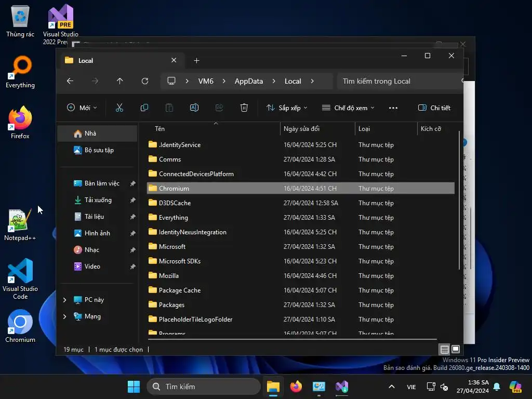Screen dimensions: 532x399
Task: Open the notification bell in system tray
Action: (x=497, y=387)
